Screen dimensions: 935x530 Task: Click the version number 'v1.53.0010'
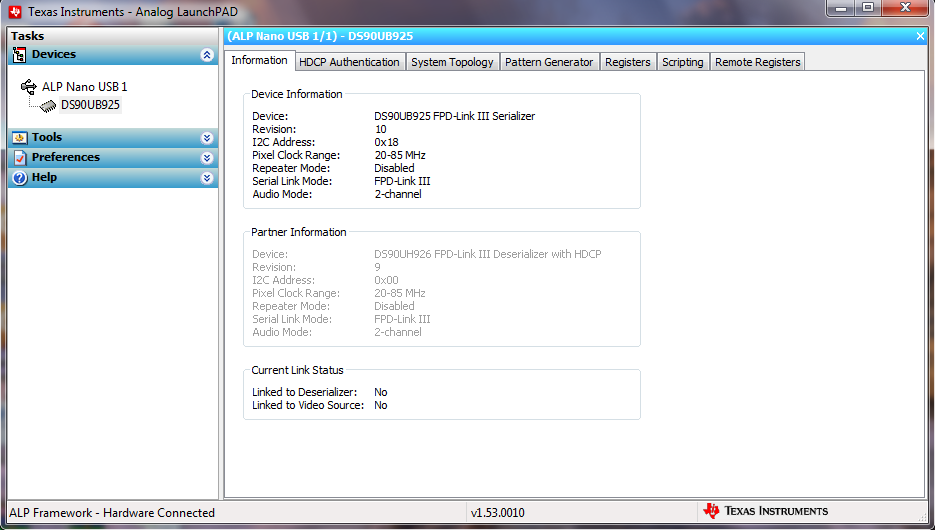coord(497,513)
